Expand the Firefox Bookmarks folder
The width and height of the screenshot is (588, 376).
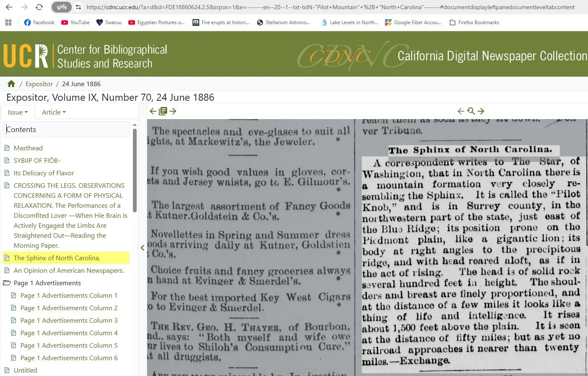coord(474,22)
